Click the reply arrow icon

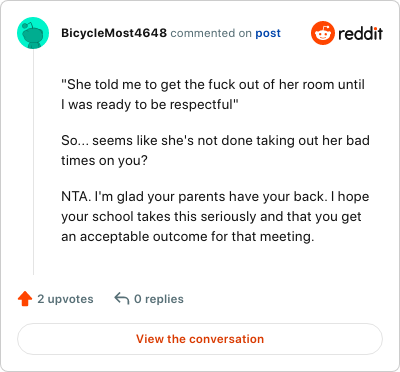click(x=122, y=298)
